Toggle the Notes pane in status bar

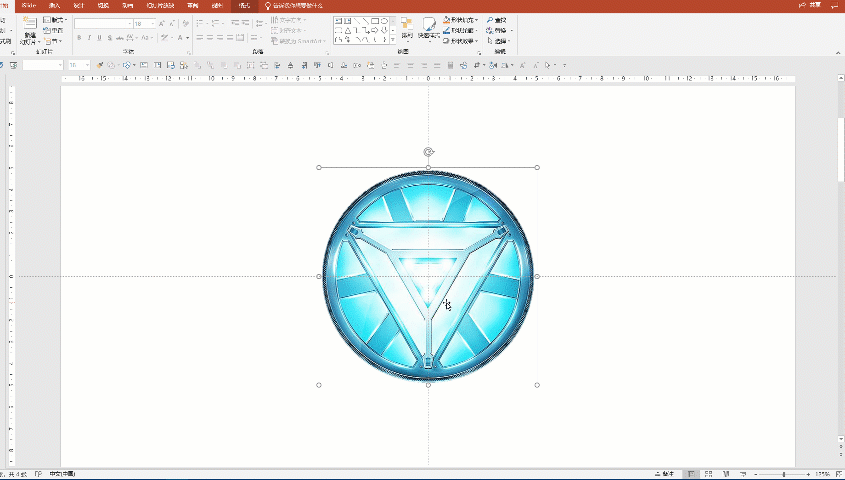coord(665,473)
